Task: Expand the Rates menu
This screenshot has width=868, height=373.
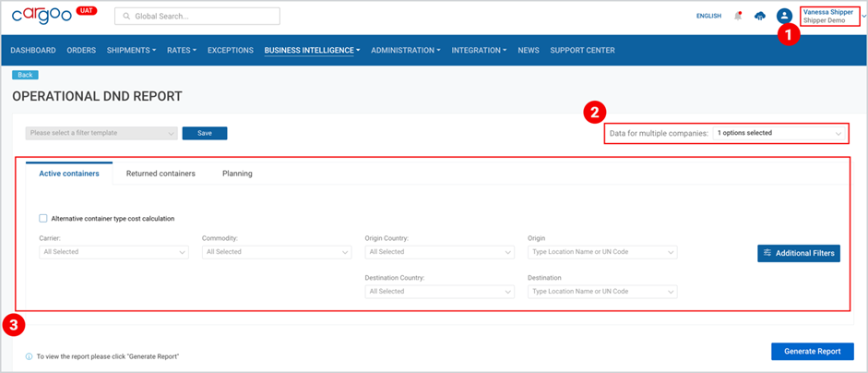Action: (182, 50)
